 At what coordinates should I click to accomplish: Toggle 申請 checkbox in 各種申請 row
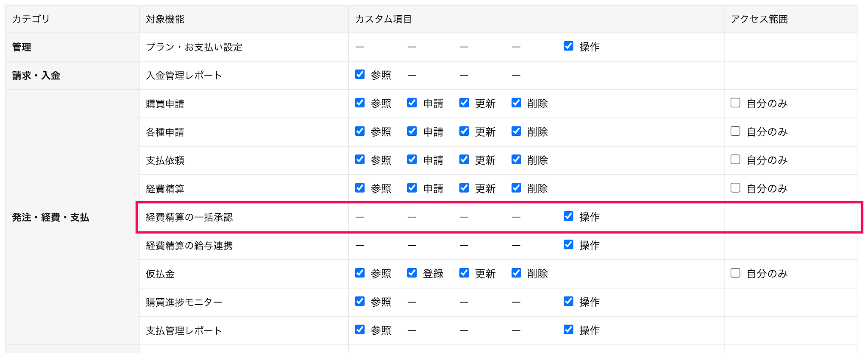click(x=412, y=131)
